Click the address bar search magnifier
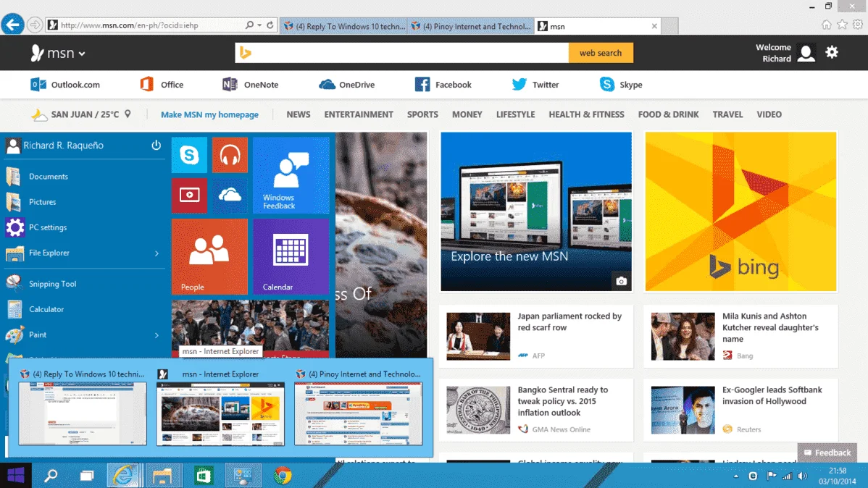868x488 pixels. click(250, 25)
